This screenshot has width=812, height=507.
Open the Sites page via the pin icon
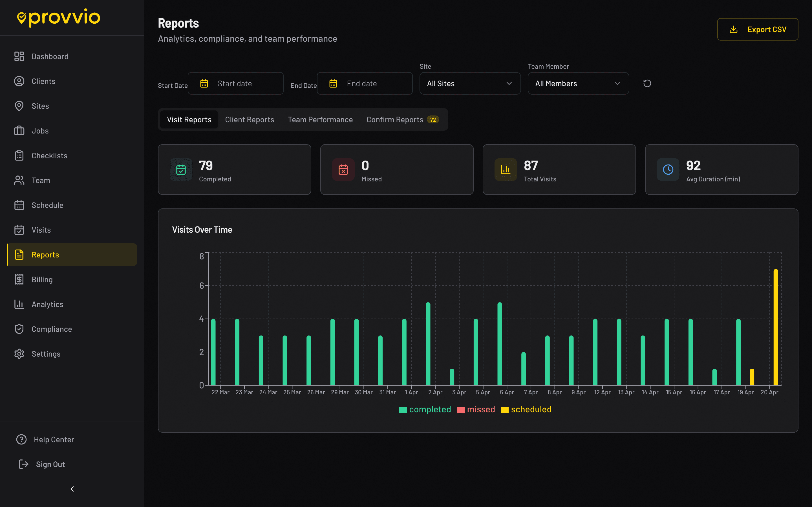point(19,106)
